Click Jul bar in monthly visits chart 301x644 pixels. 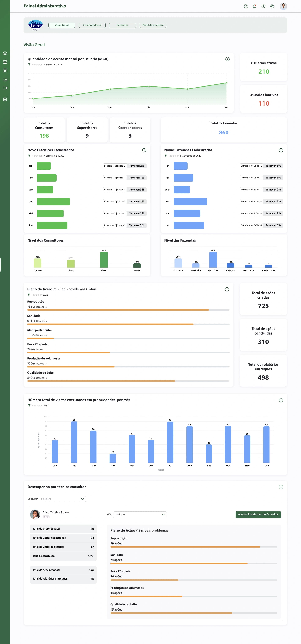[x=170, y=442]
